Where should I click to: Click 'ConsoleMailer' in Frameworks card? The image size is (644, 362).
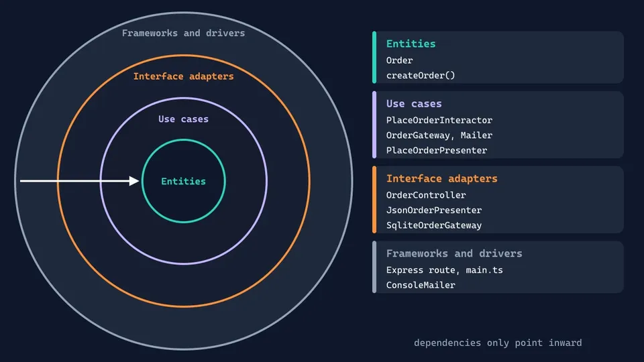(421, 286)
